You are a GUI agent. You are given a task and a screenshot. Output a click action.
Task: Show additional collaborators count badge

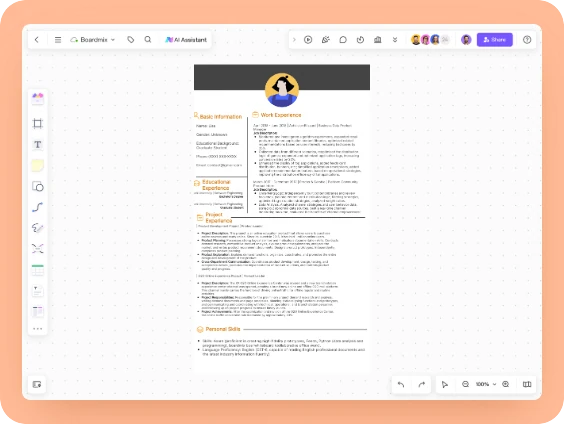pos(445,40)
